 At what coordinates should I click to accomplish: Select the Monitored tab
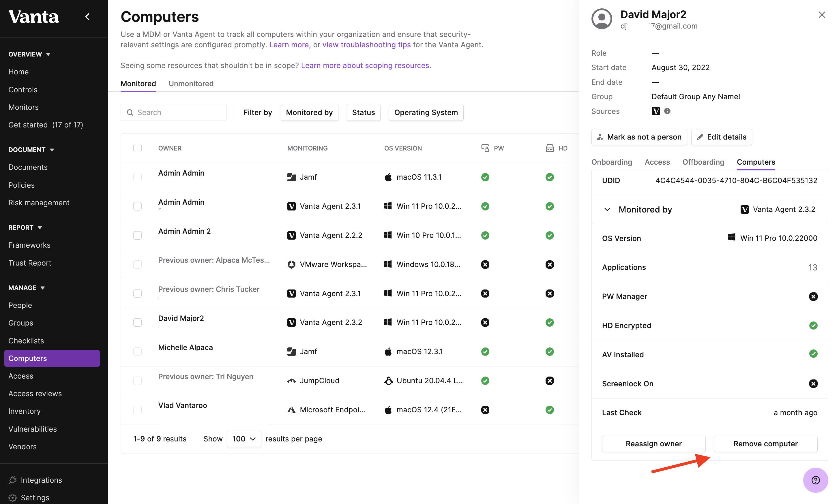(138, 84)
